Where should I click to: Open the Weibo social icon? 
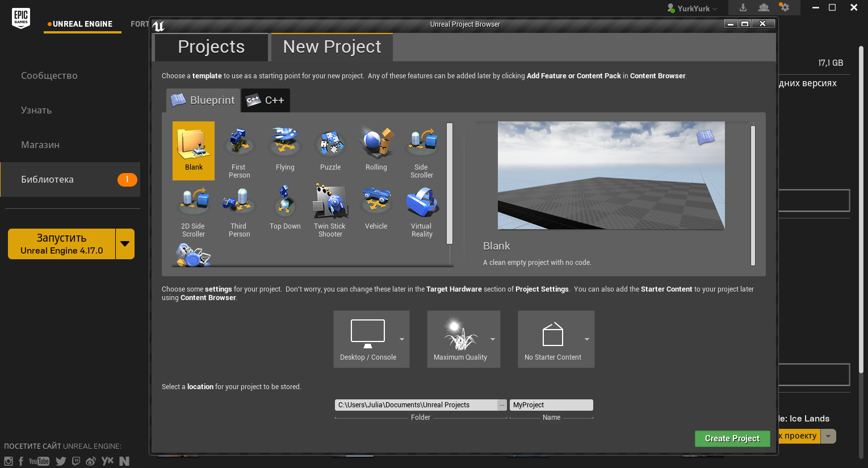[91, 461]
